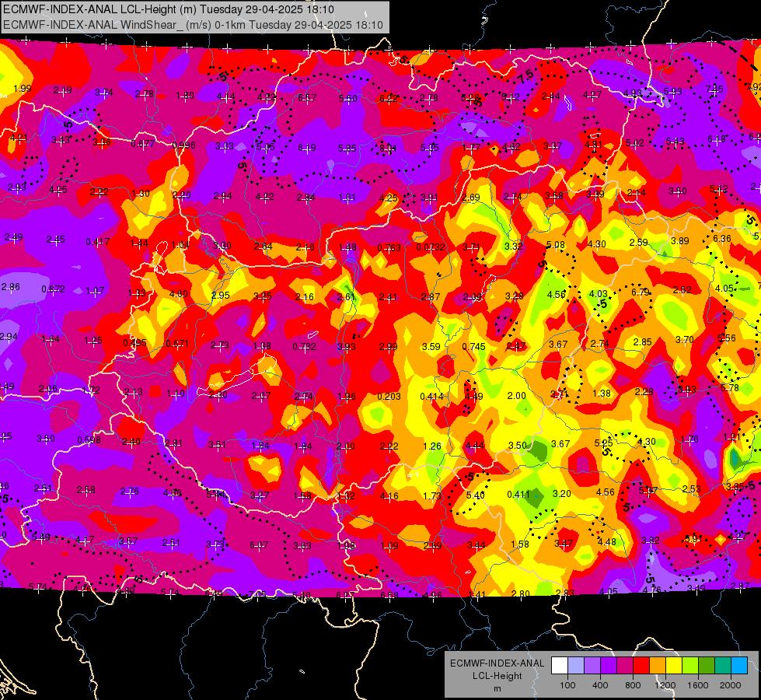This screenshot has height=700, width=761.
Task: Click the WindShear 0-1km title line
Action: pos(193,25)
